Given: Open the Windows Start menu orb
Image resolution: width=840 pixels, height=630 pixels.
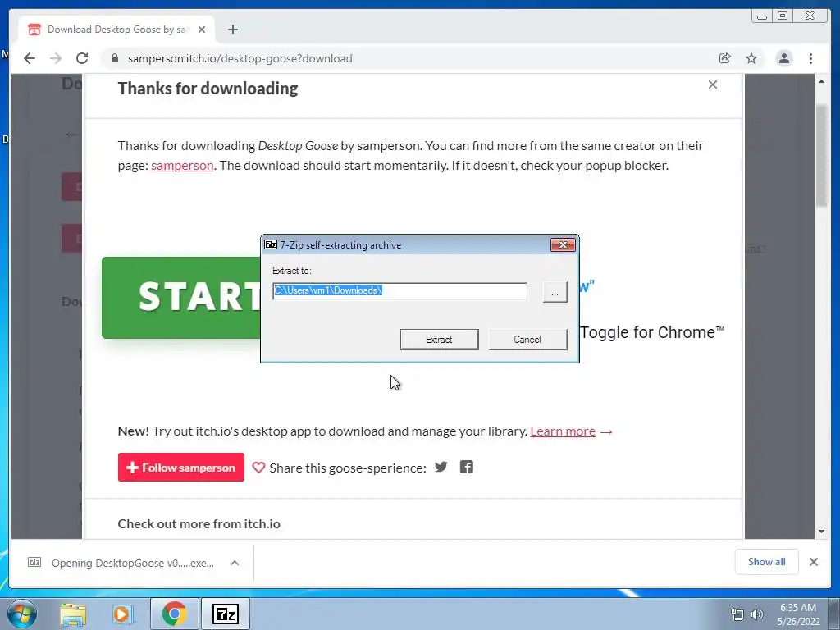Looking at the screenshot, I should pyautogui.click(x=22, y=614).
